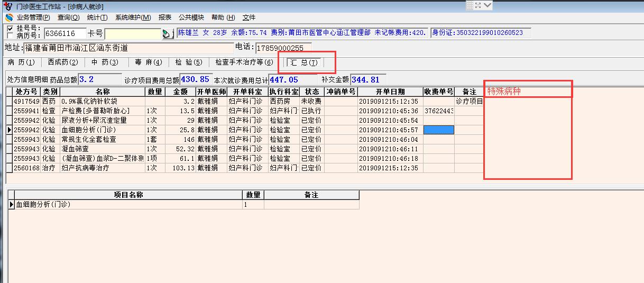Uncheck the 挂号号 checkbox
Screen dimensions: 644x283
(x=11, y=28)
